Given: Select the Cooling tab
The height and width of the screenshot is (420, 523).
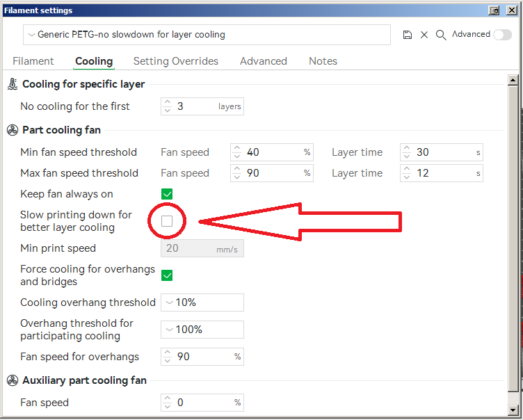Looking at the screenshot, I should [94, 61].
